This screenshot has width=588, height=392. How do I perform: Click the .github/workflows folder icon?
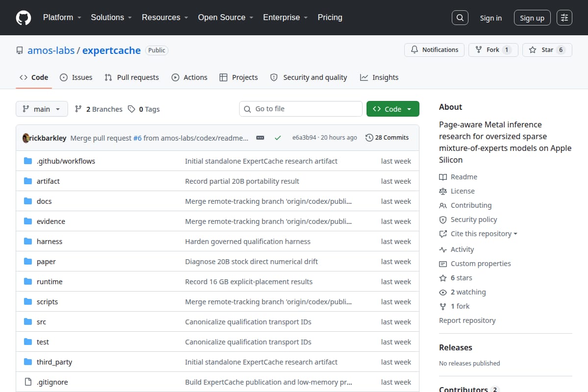[28, 161]
